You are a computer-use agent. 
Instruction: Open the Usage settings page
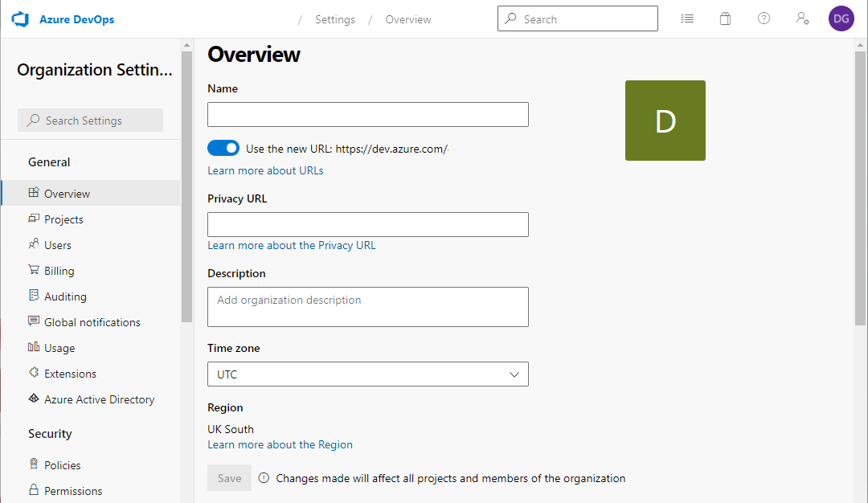coord(91,347)
